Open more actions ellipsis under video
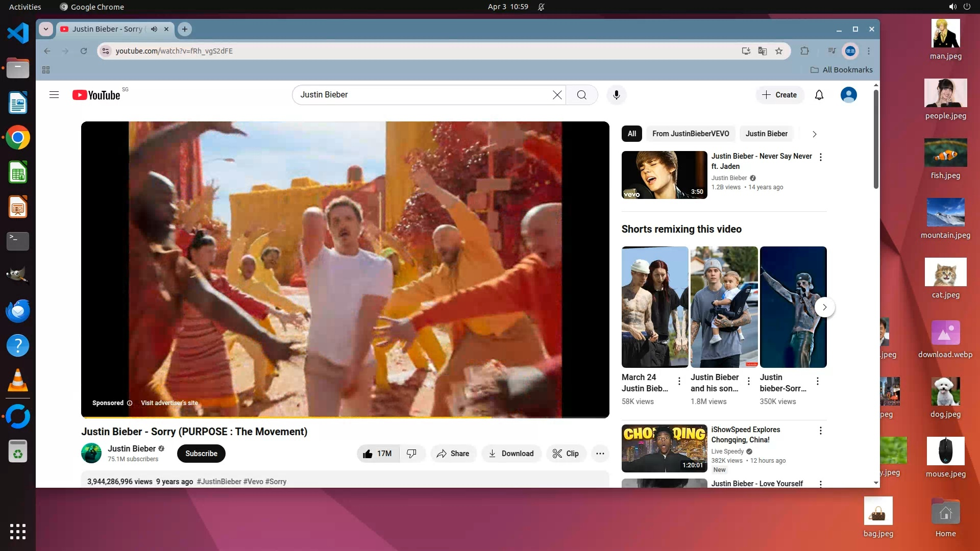Viewport: 980px width, 551px height. (600, 454)
